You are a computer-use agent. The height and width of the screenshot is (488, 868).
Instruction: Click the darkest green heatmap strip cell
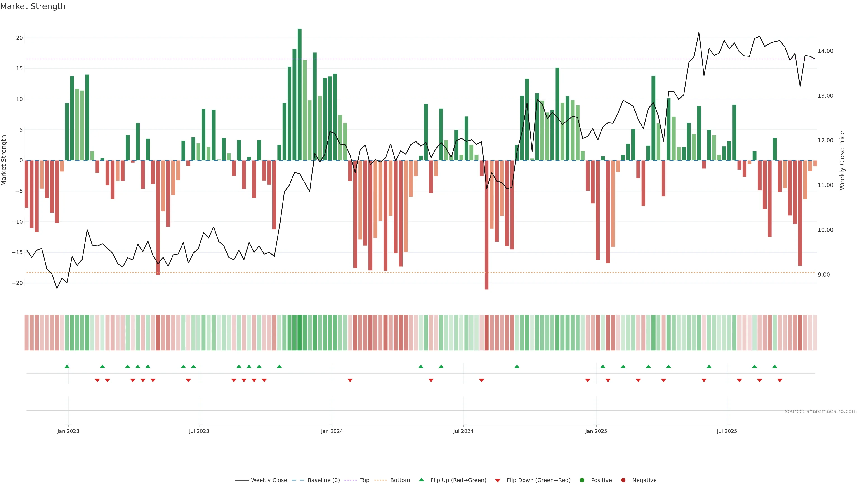(x=300, y=333)
